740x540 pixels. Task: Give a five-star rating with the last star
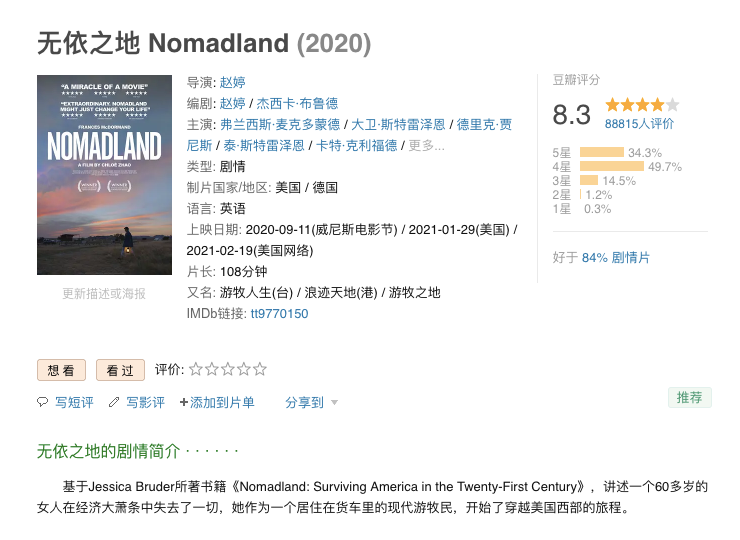[260, 369]
